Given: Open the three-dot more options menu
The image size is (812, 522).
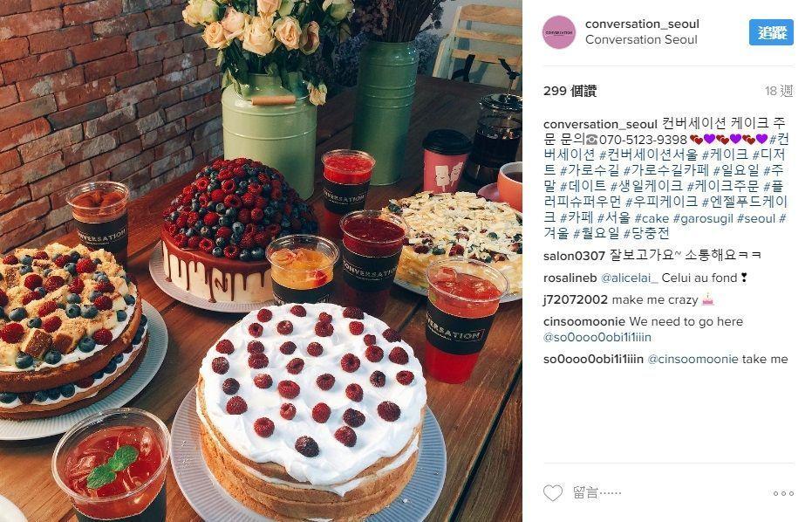Looking at the screenshot, I should [783, 493].
